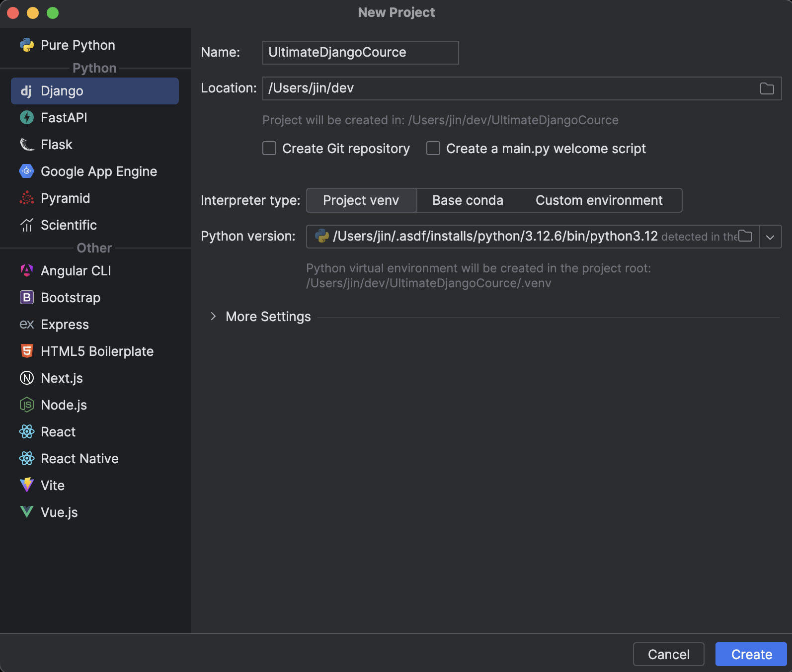Screen dimensions: 792x672
Task: Click the Create button
Action: point(751,654)
